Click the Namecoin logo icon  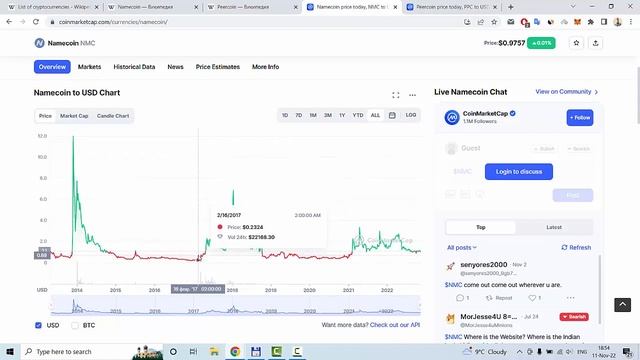[39, 43]
